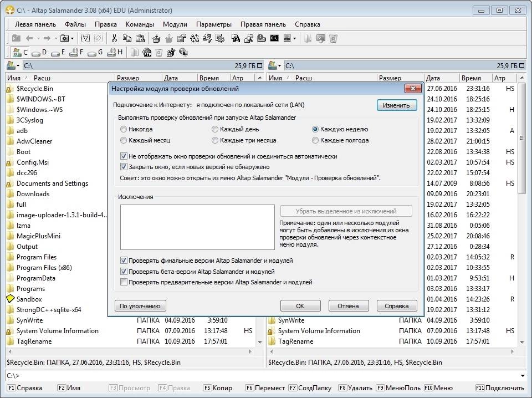Click the compare directories icon

[249, 38]
